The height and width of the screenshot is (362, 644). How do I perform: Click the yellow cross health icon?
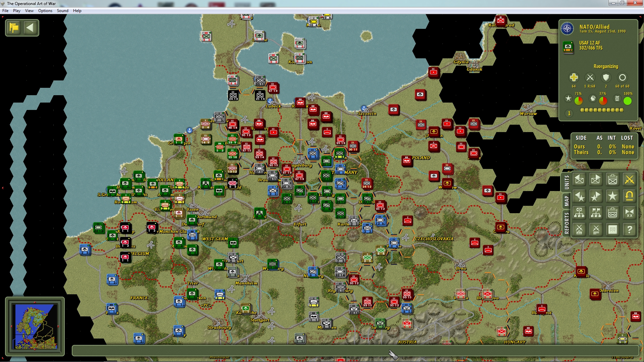pos(574,77)
